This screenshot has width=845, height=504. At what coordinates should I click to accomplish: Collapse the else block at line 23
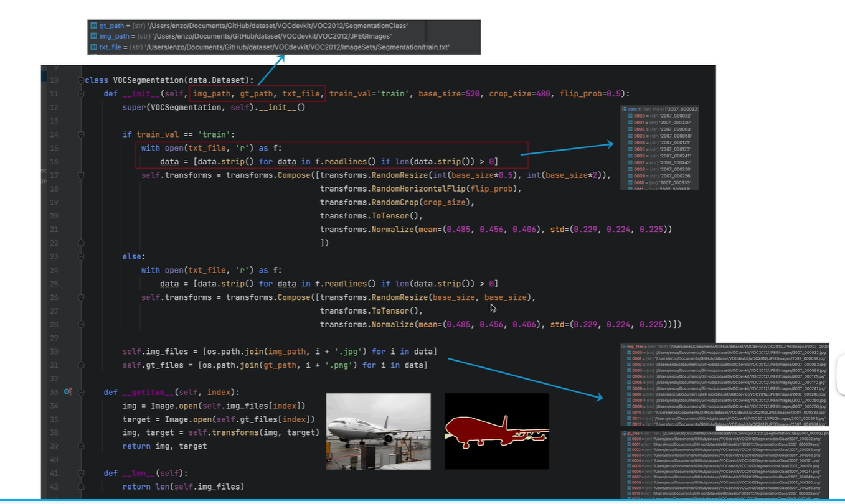click(x=81, y=256)
